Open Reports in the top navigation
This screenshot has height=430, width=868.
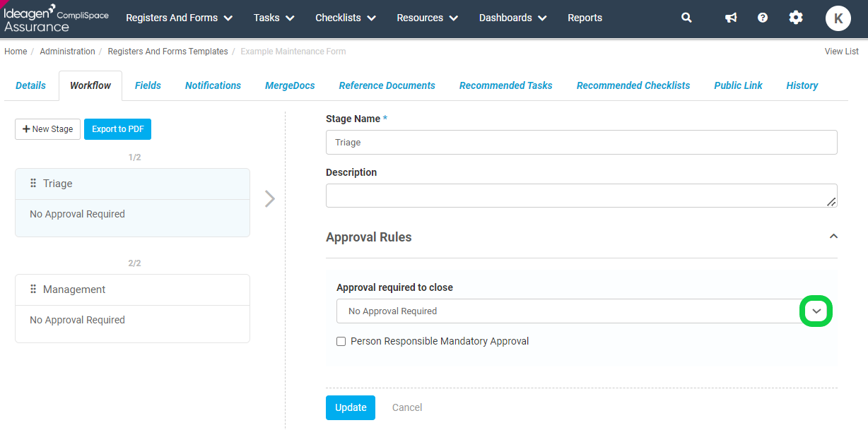tap(585, 18)
